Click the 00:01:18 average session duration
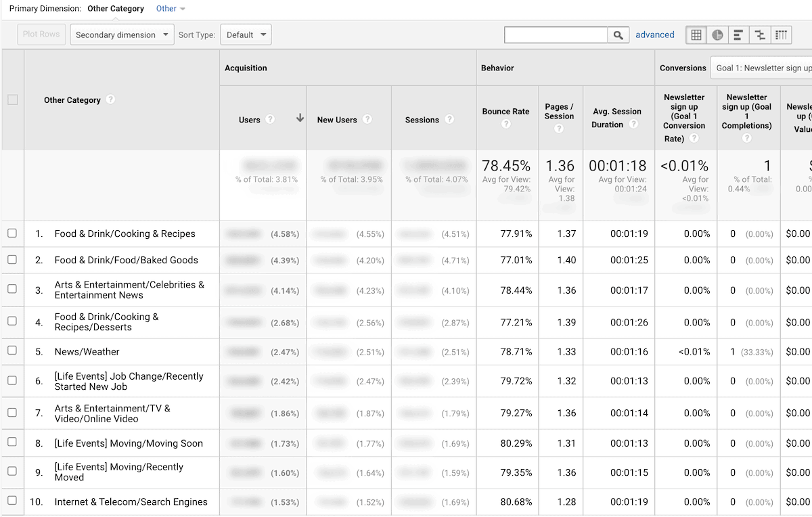 click(x=617, y=166)
